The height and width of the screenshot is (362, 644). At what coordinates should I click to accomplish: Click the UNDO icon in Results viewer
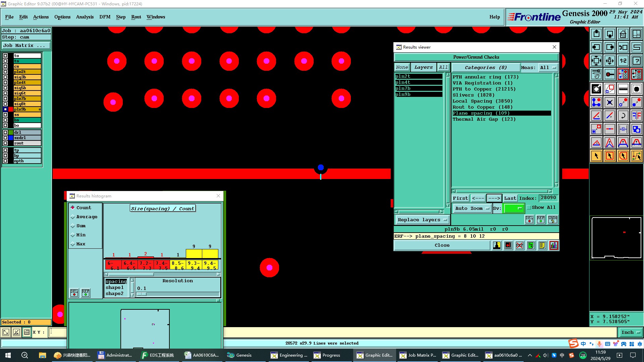[x=552, y=220]
